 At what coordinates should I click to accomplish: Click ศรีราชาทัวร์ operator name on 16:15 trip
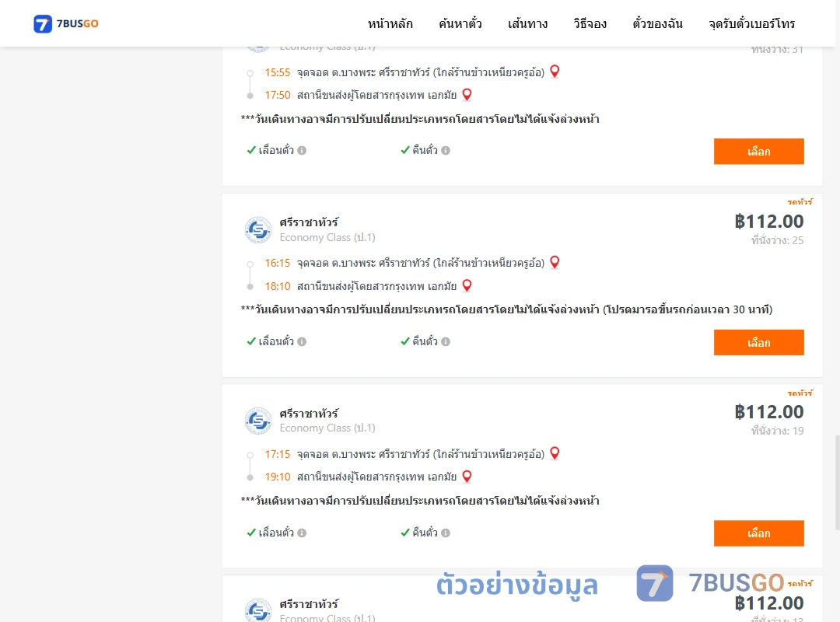tap(309, 222)
